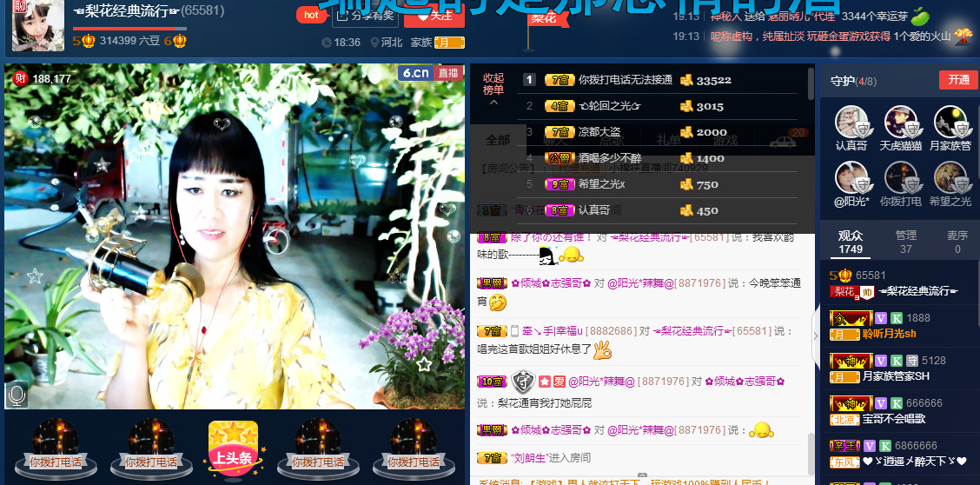Click the 河北 location pin icon
The image size is (980, 485).
point(374,43)
